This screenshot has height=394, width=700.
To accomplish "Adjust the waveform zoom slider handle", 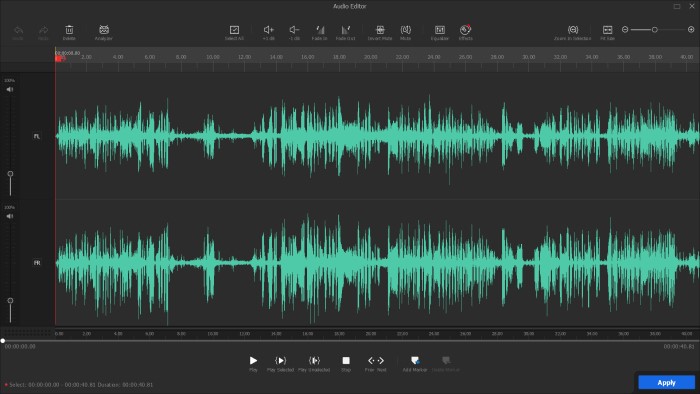I will point(654,29).
